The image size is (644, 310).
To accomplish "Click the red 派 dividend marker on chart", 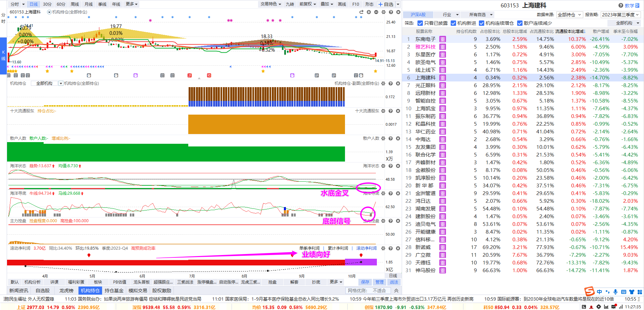I will tap(190, 75).
